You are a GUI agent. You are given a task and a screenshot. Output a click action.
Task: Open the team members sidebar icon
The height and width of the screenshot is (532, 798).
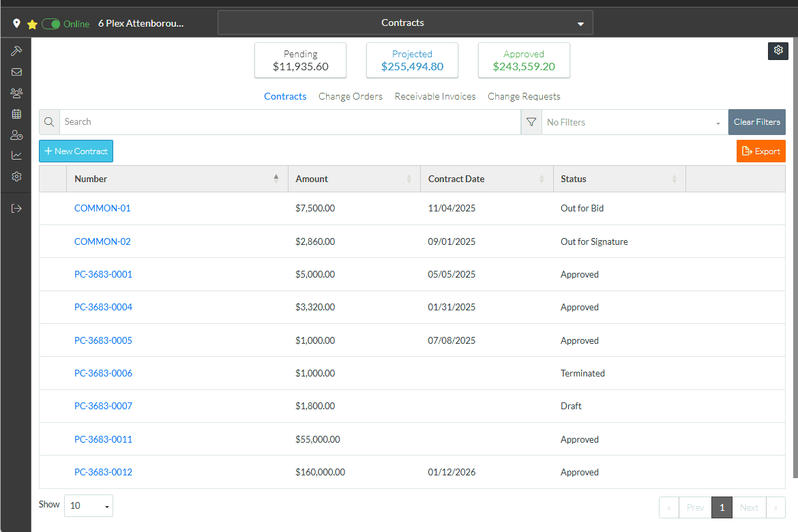(16, 93)
